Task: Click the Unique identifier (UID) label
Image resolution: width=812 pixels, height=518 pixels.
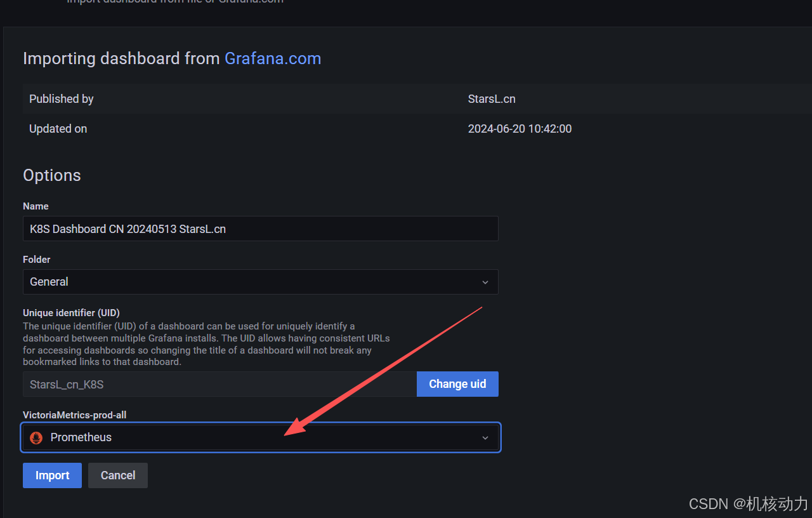Action: [71, 313]
